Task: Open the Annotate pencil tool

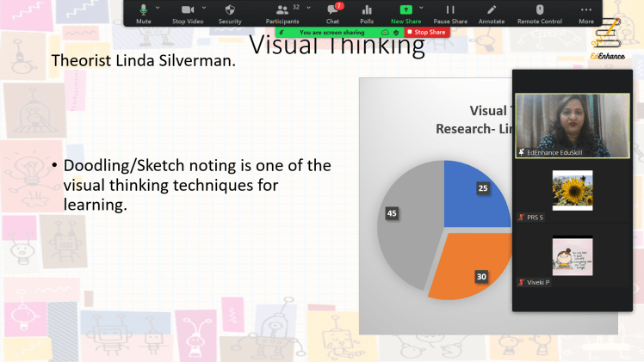Action: [x=492, y=12]
